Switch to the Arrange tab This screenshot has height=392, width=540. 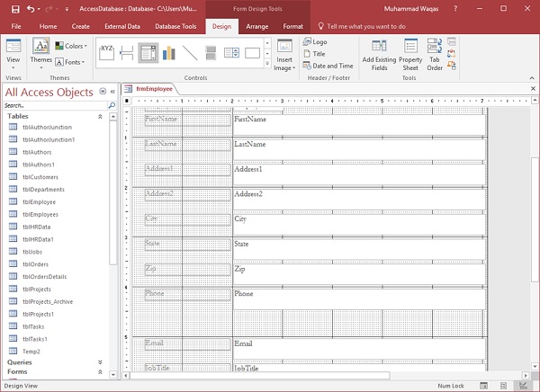tap(256, 27)
